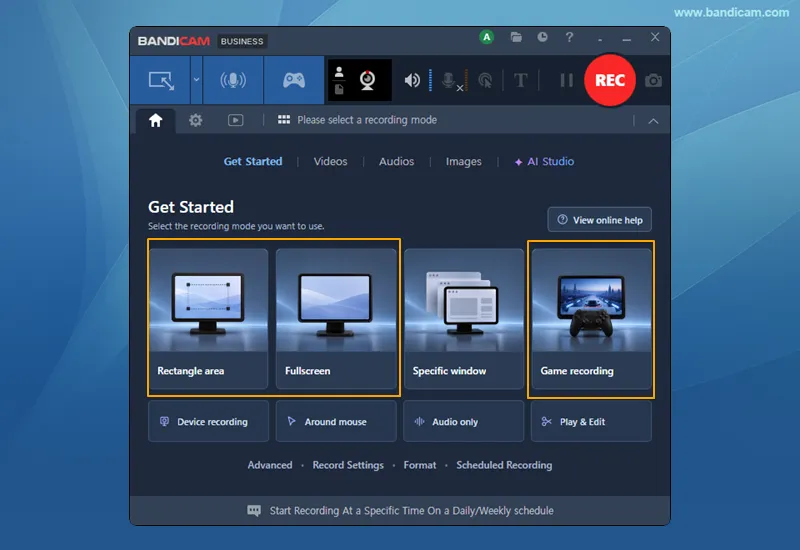This screenshot has width=800, height=550.
Task: Click the speech bubble icon in footer
Action: [254, 511]
